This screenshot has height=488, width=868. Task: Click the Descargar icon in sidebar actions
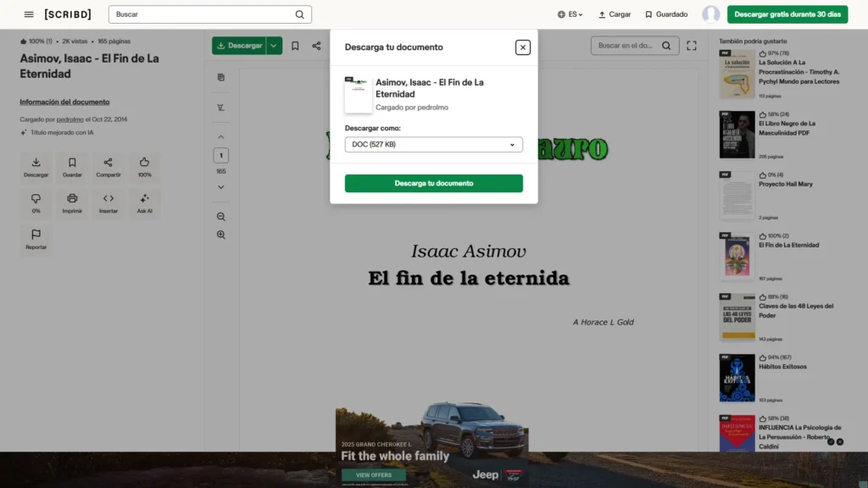click(36, 167)
